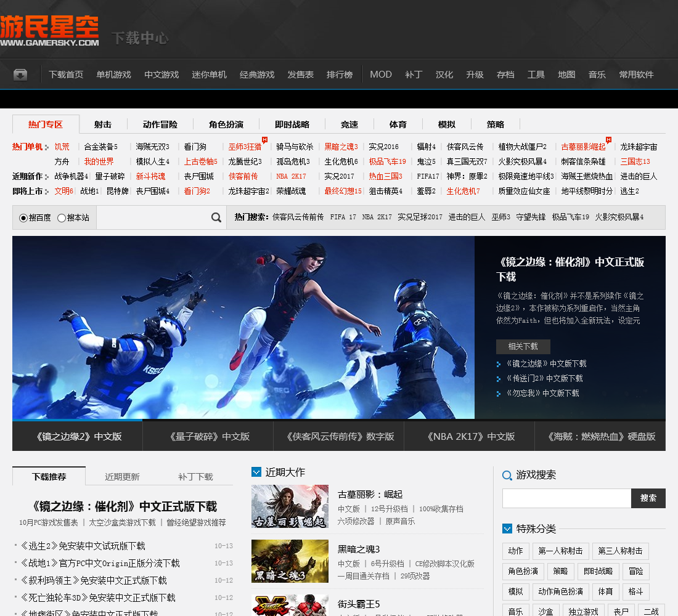Viewport: 678px width, 616px height.
Task: Focus the top search text field
Action: point(153,217)
